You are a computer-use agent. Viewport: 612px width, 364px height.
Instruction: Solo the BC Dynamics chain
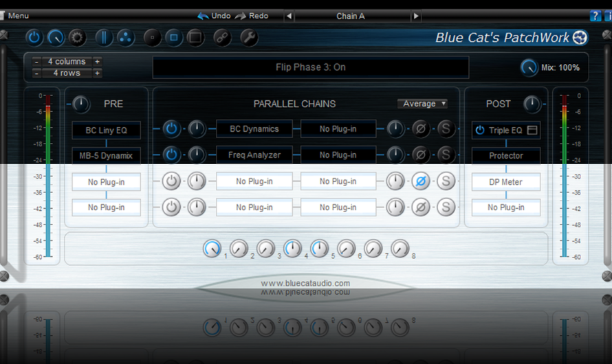[446, 129]
